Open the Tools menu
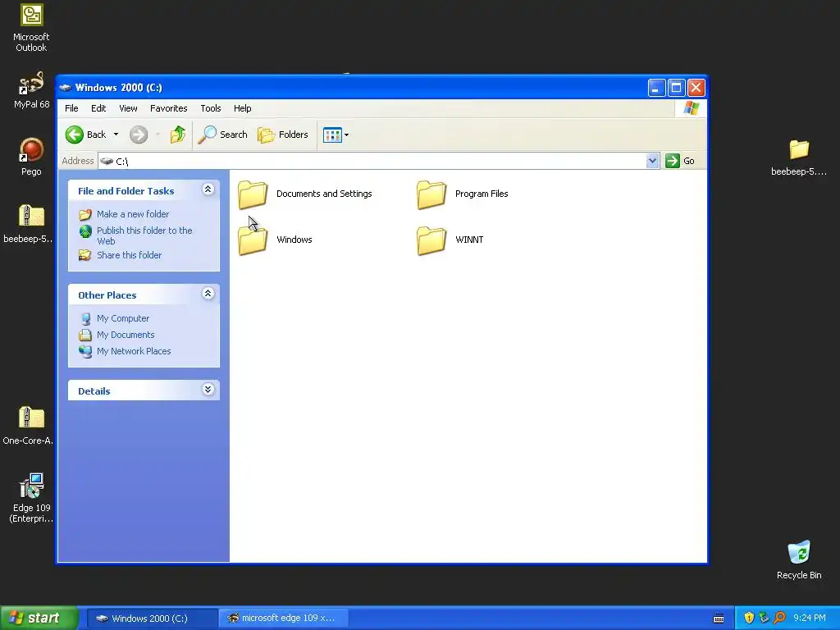The height and width of the screenshot is (630, 840). [211, 108]
